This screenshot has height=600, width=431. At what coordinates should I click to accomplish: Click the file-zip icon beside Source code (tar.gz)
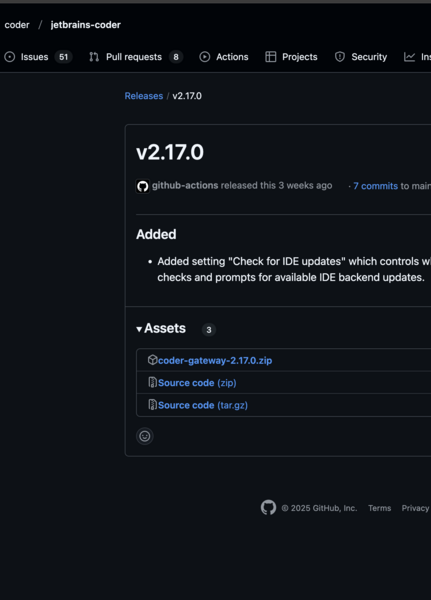152,405
